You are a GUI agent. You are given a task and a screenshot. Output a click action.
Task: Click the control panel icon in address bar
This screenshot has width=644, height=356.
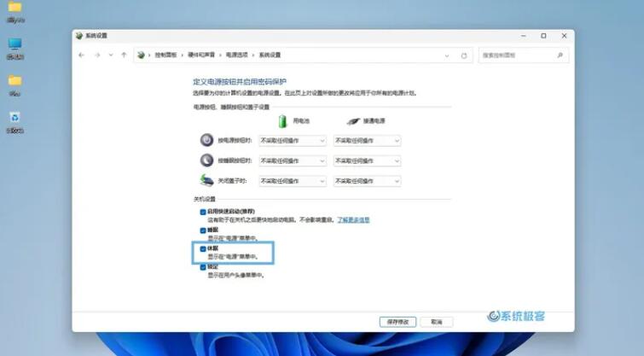tap(142, 55)
